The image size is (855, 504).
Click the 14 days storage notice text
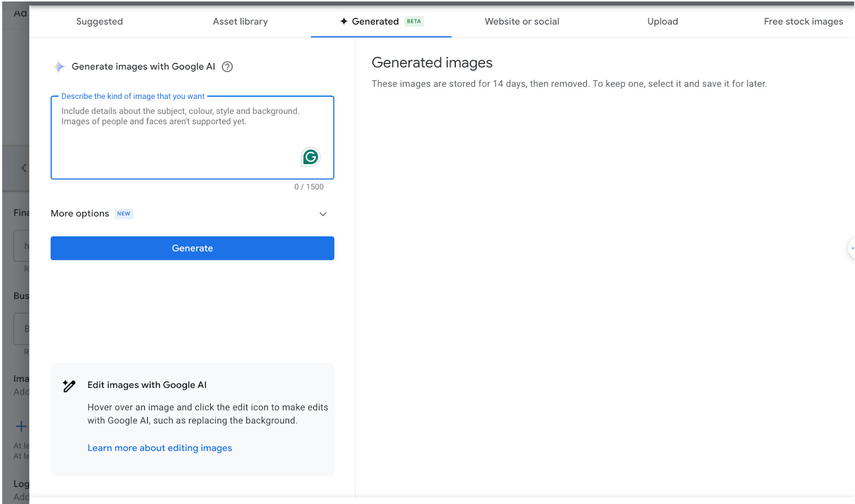[569, 84]
